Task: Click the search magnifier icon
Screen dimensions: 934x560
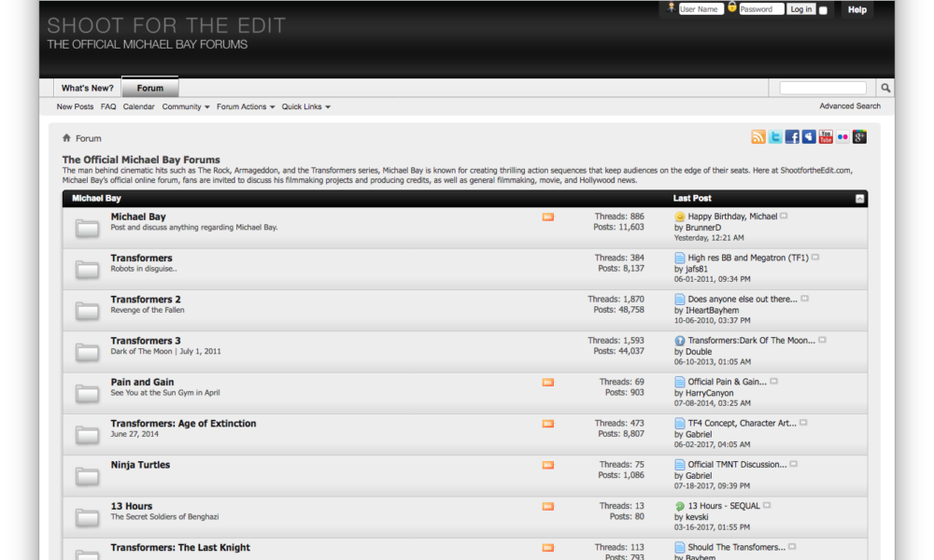Action: click(884, 87)
